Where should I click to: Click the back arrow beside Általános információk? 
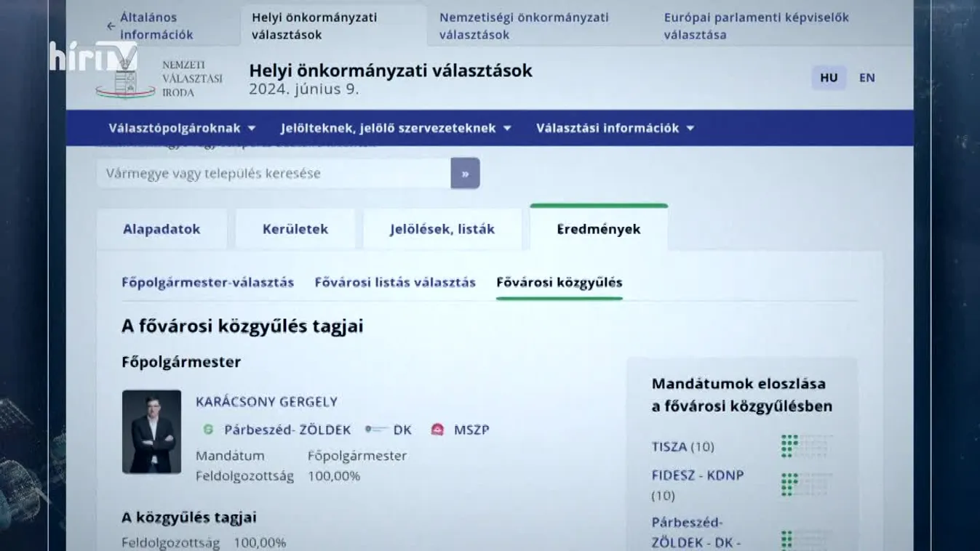[111, 26]
